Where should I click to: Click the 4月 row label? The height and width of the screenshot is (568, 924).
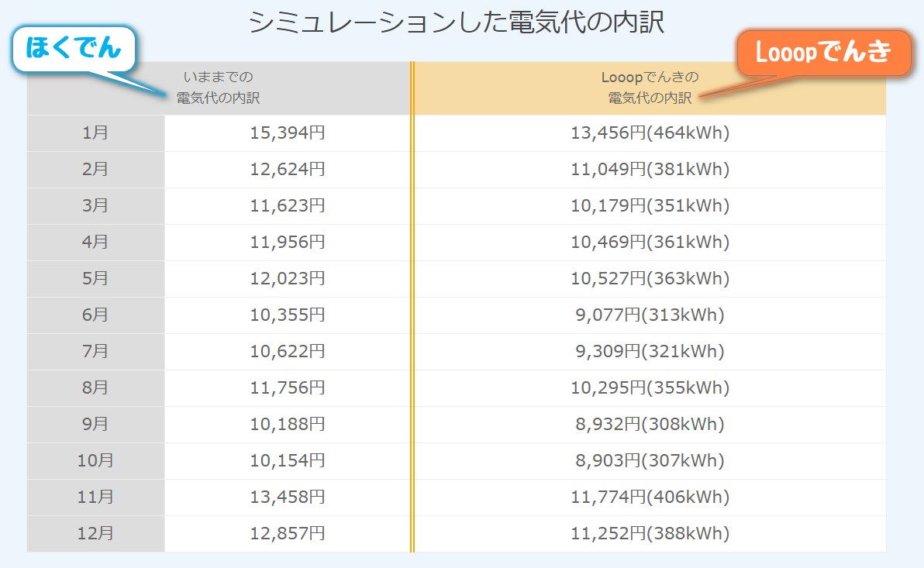[95, 243]
